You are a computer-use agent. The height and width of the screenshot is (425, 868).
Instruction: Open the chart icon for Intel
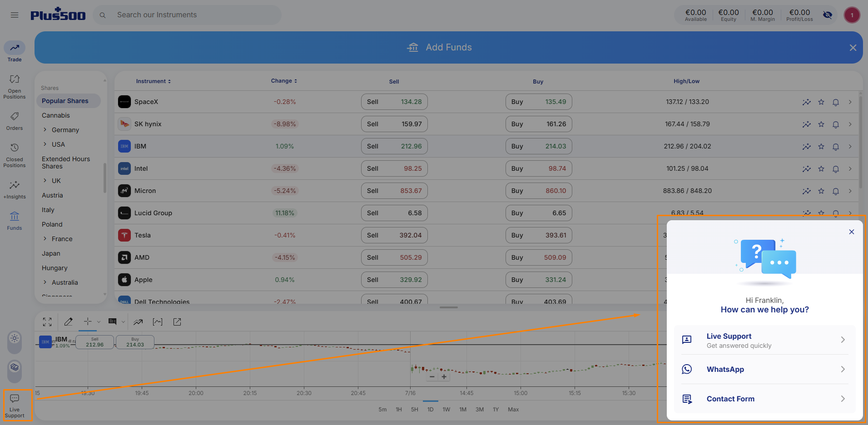[807, 169]
